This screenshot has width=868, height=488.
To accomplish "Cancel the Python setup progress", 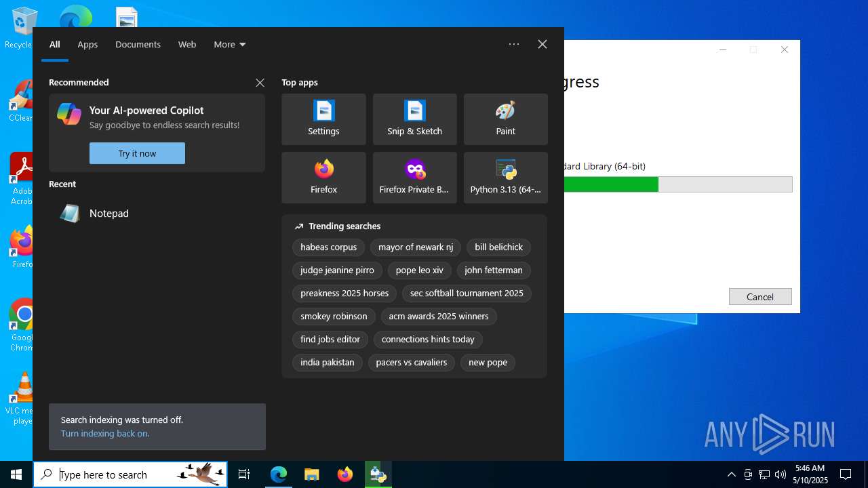I will pyautogui.click(x=760, y=297).
